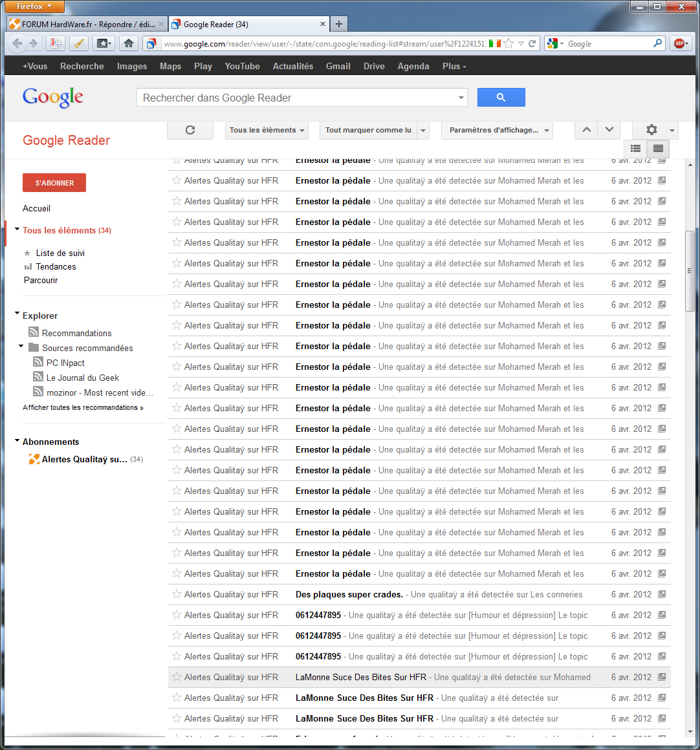Open a new browser tab with plus
Viewport: 700px width, 750px height.
click(x=339, y=24)
